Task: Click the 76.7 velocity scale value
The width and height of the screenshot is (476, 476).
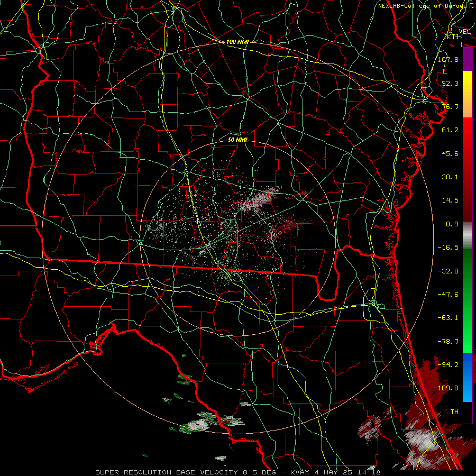Action: (450, 106)
